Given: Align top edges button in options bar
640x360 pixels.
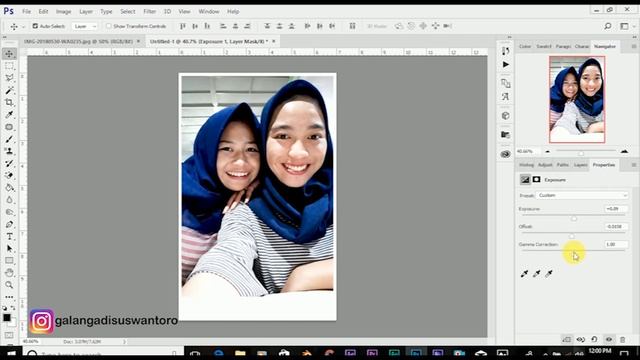Looking at the screenshot, I should coord(182,26).
